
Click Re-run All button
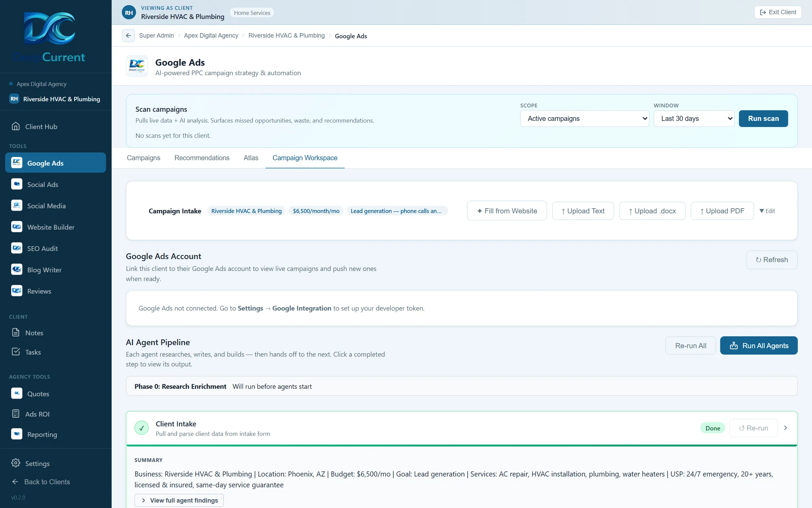pos(691,345)
